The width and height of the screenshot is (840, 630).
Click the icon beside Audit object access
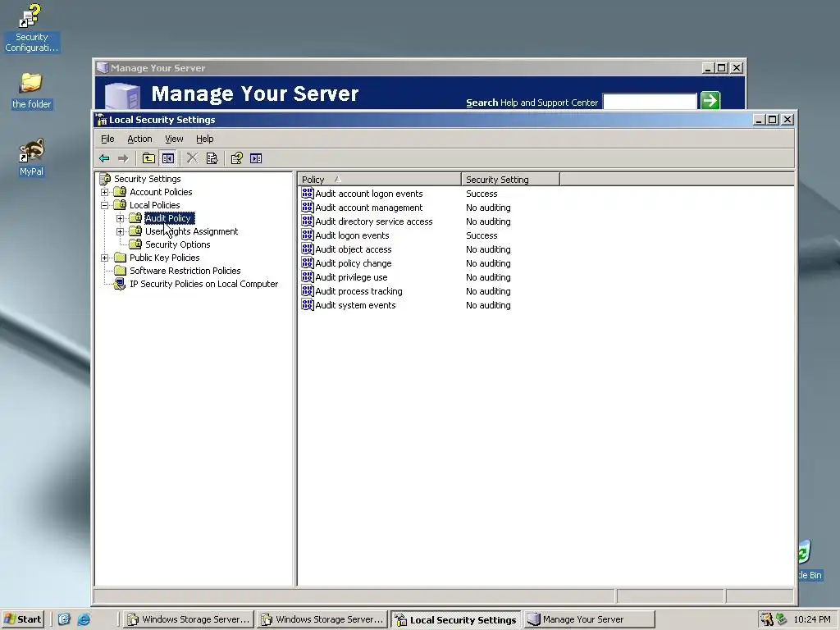click(x=308, y=249)
